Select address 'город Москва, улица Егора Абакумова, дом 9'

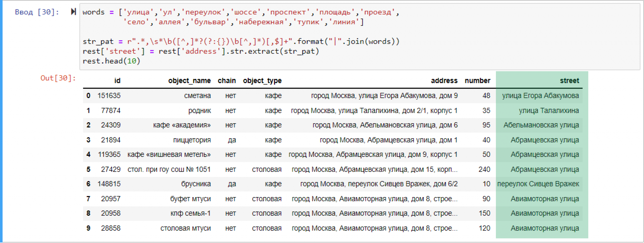[384, 96]
